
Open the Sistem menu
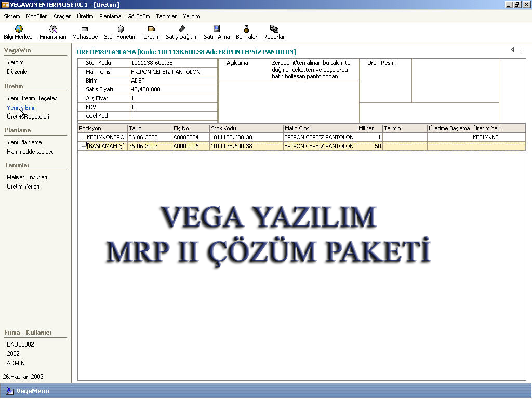[x=12, y=16]
